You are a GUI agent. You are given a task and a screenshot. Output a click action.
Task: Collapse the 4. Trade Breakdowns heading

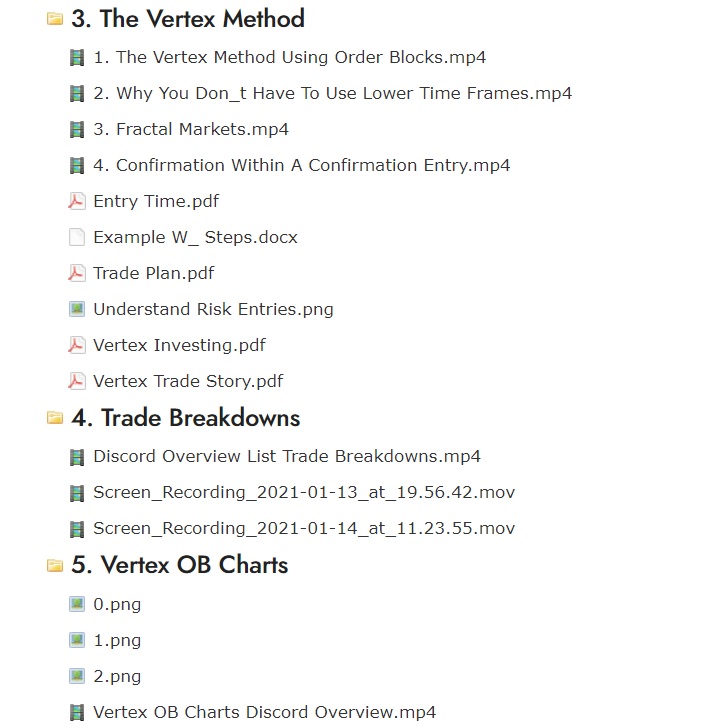coord(186,418)
